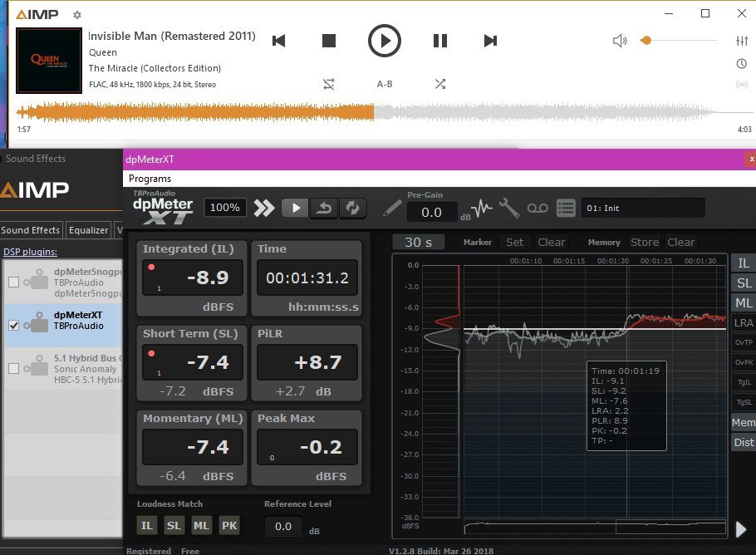This screenshot has height=555, width=756.
Task: Skip to next track in AIMP
Action: (x=490, y=41)
